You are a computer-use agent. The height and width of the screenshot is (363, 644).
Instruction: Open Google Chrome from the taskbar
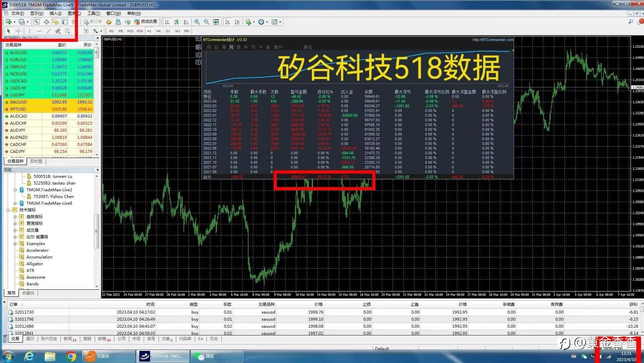(71, 356)
